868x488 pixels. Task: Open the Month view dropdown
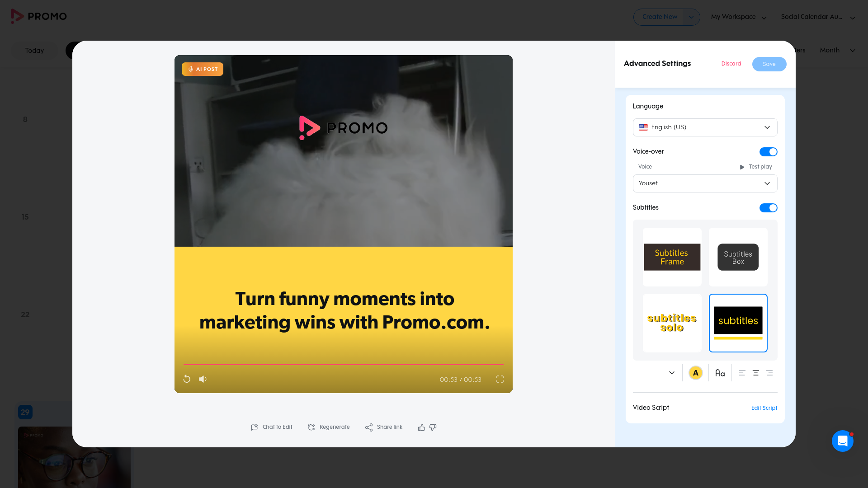point(838,50)
